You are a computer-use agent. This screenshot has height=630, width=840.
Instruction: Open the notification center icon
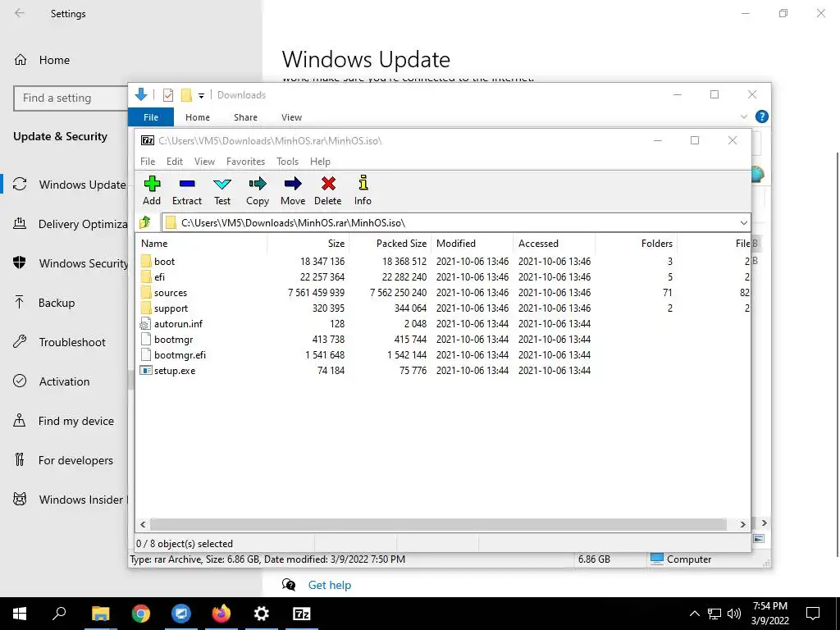click(x=813, y=614)
